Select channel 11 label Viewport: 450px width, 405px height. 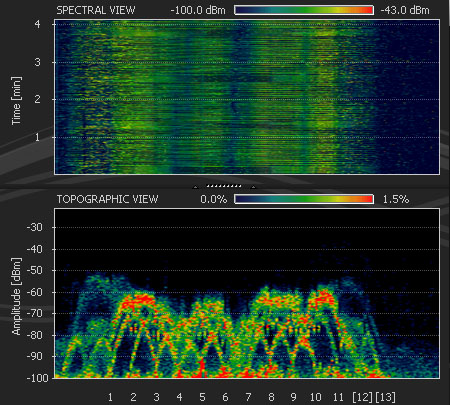pos(338,397)
